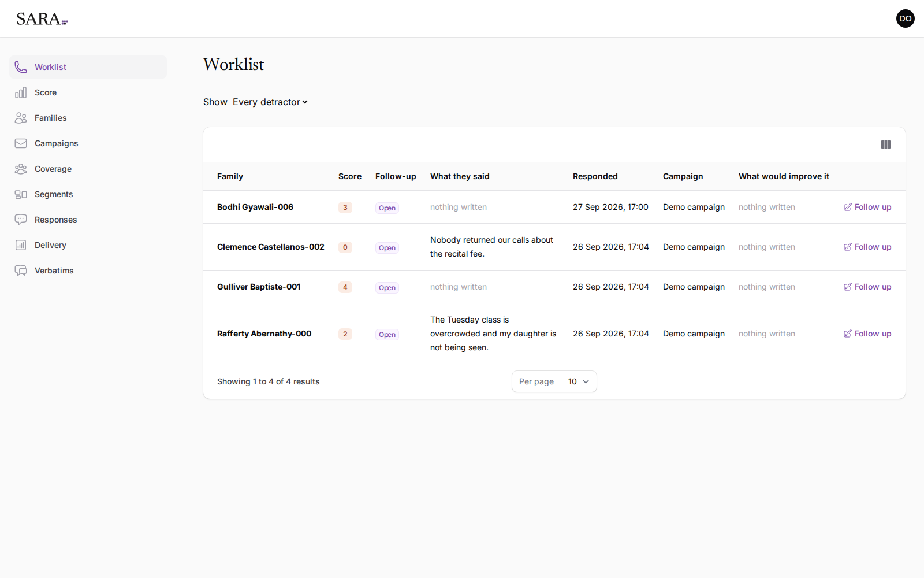This screenshot has width=924, height=578.
Task: Click the 'What would improve it' column header
Action: tap(784, 176)
